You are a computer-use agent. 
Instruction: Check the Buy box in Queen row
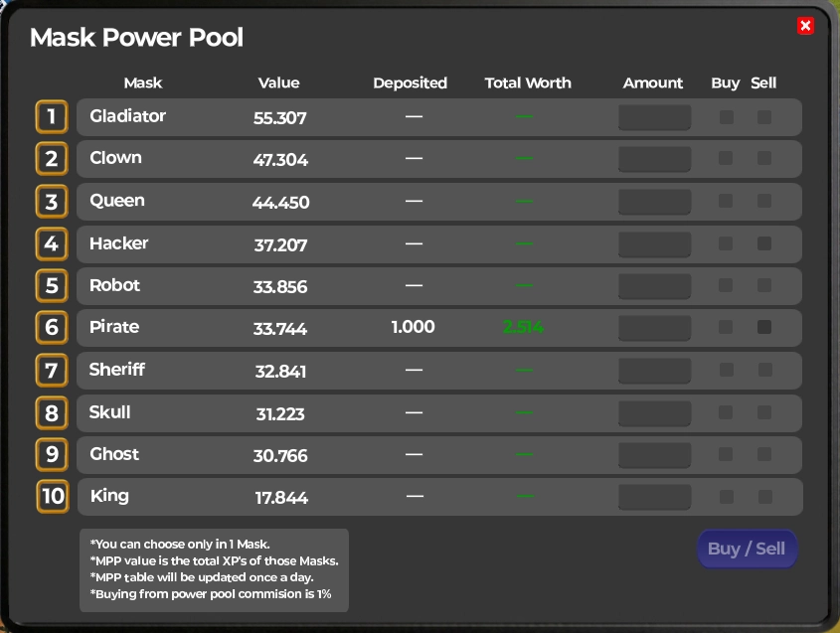pos(726,201)
